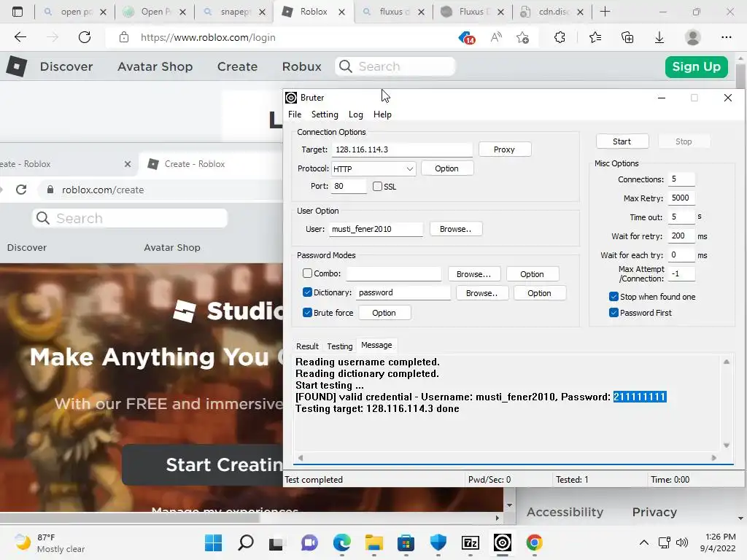Click the message log vertical scrollbar down arrow
The width and height of the screenshot is (747, 560).
click(726, 446)
